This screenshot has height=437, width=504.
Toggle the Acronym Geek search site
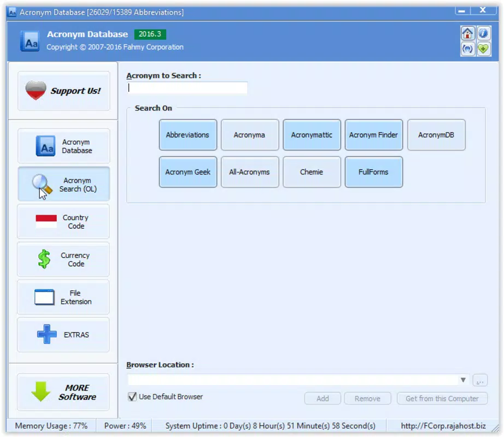pyautogui.click(x=187, y=172)
